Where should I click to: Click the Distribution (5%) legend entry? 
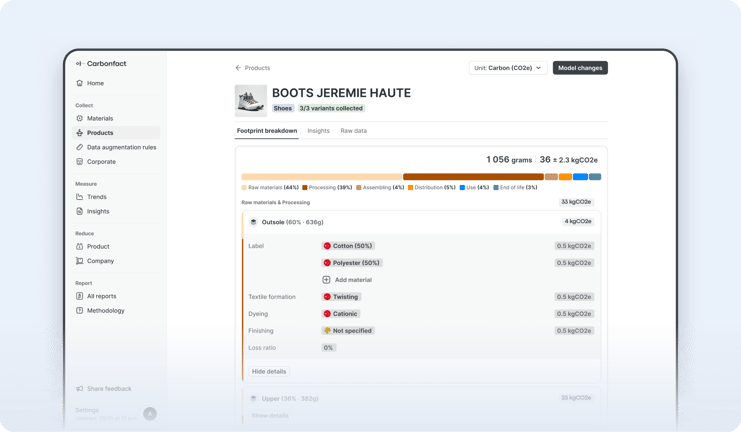point(431,188)
